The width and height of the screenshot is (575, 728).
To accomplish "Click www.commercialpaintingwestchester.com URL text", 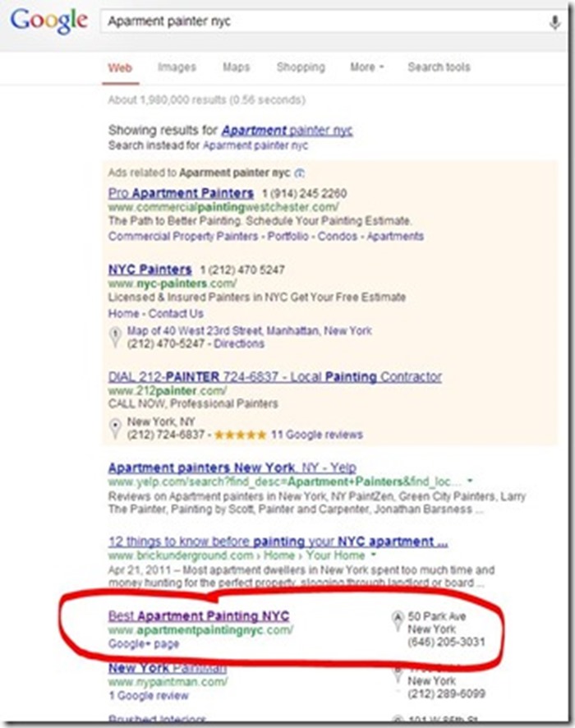I will (223, 207).
